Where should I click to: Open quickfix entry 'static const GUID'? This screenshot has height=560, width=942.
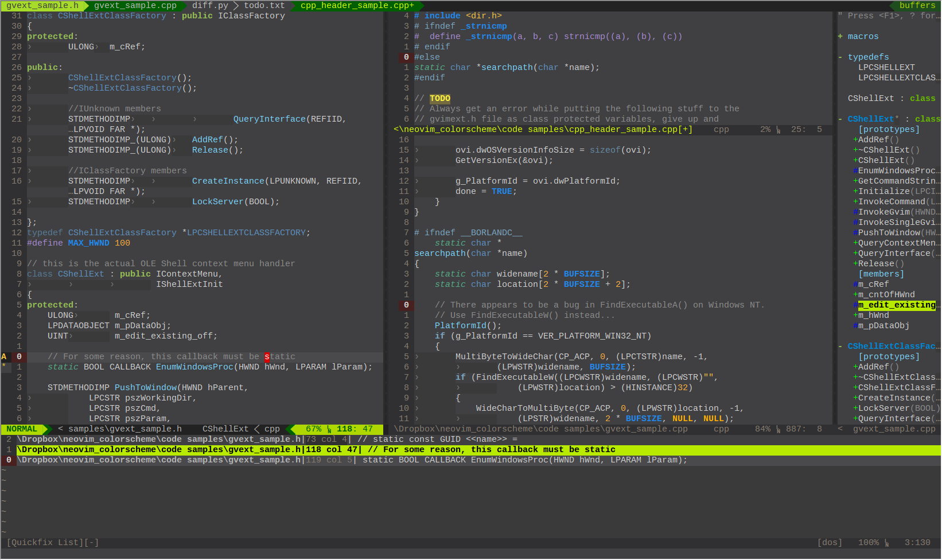click(x=344, y=440)
